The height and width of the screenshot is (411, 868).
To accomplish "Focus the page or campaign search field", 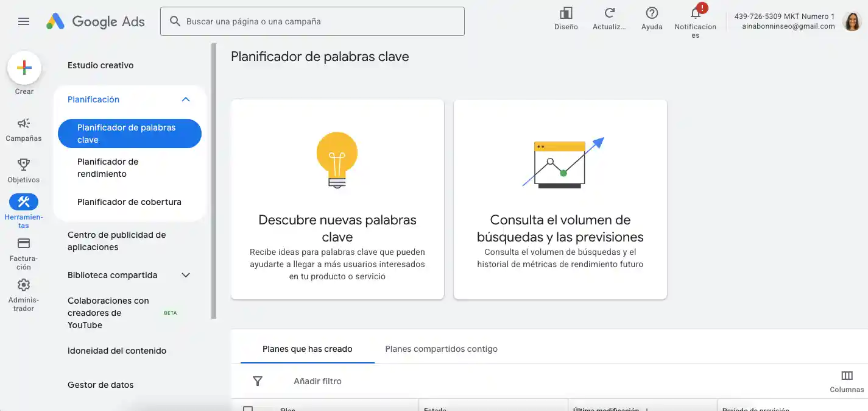I will (x=312, y=21).
